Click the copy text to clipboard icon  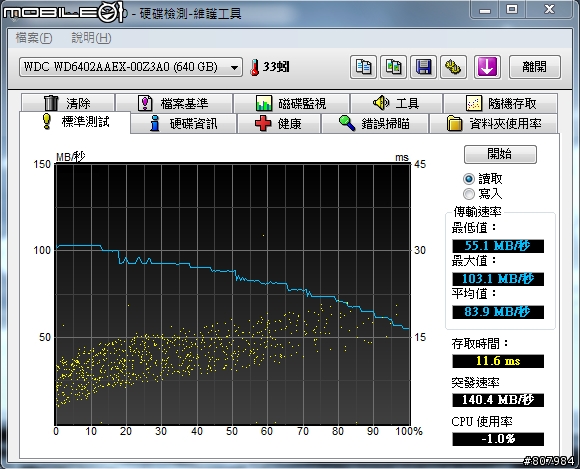coord(363,67)
